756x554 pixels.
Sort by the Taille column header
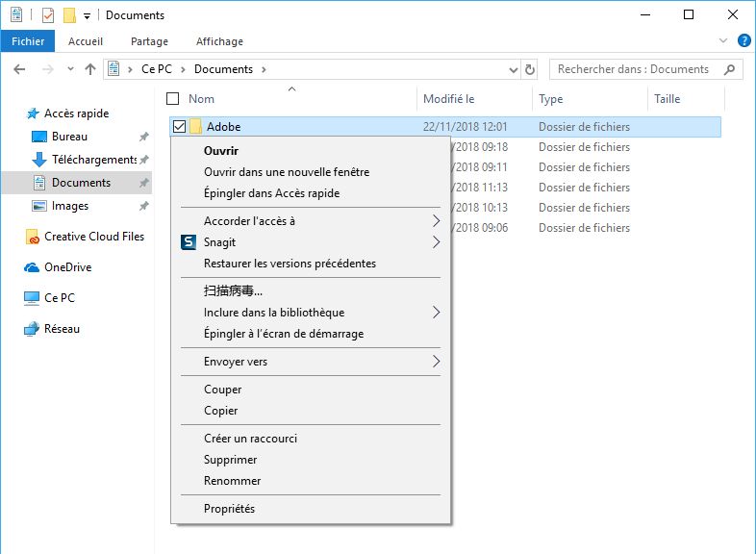tap(667, 99)
